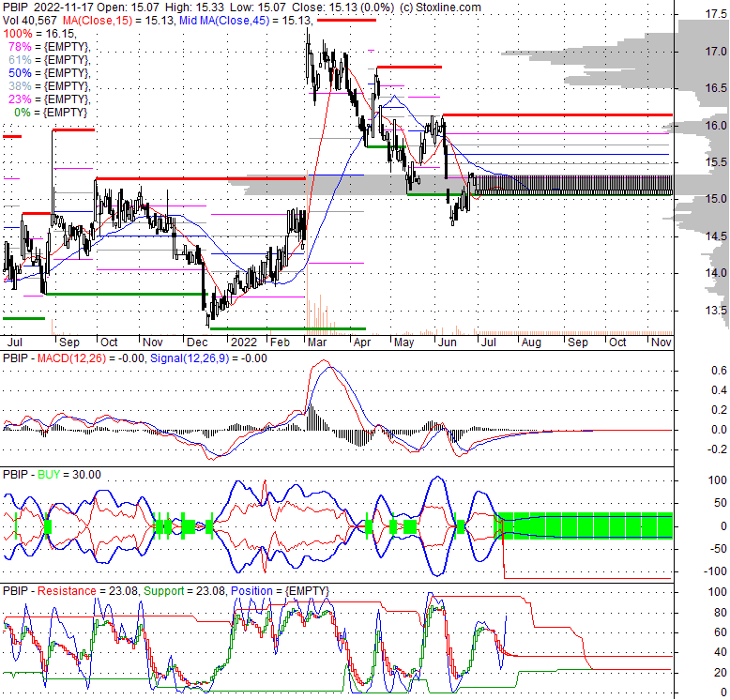Click the 16.5 price axis label
730x700 pixels.
pos(716,88)
